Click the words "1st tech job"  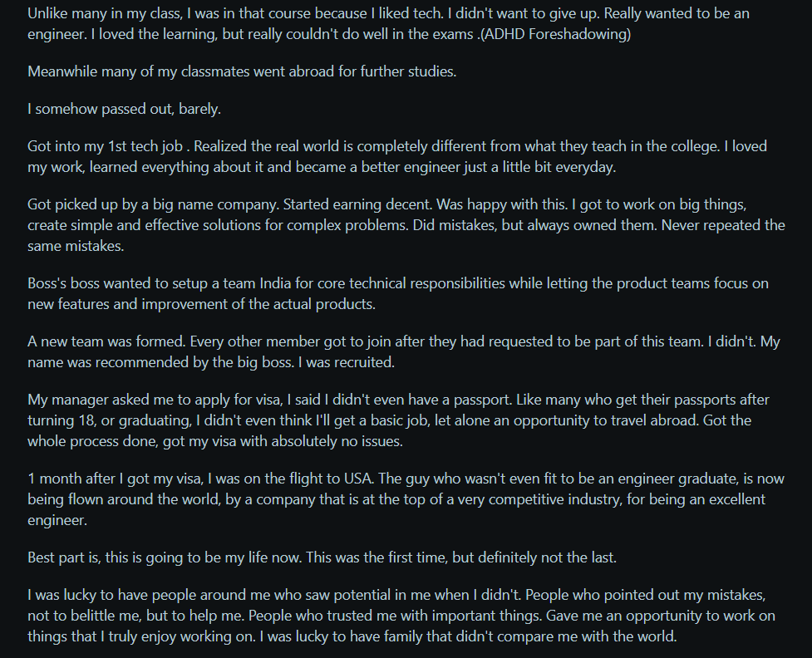coord(146,146)
